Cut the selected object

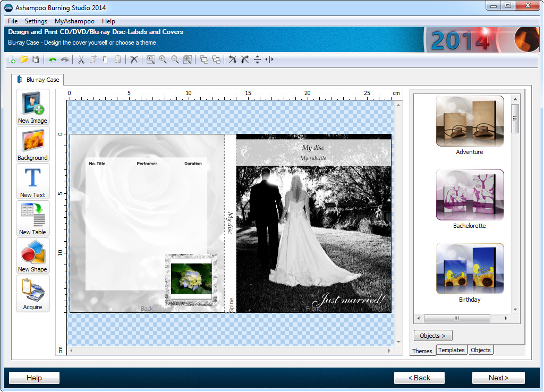[x=80, y=59]
